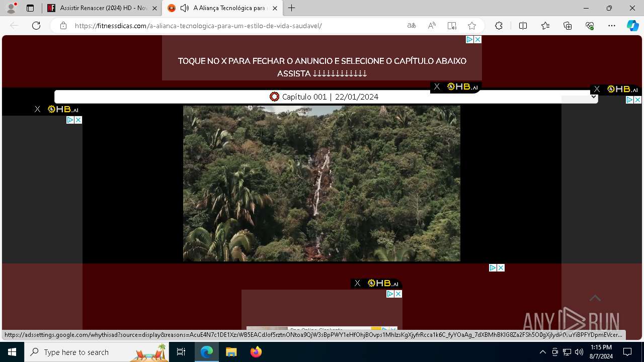Open the browser profile icon

(11, 8)
